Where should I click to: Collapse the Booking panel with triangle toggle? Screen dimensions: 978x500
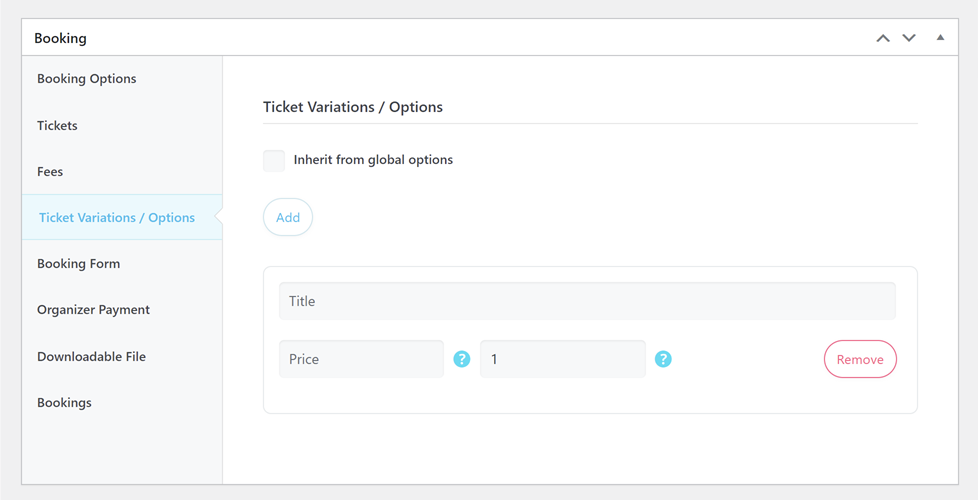[x=940, y=38]
